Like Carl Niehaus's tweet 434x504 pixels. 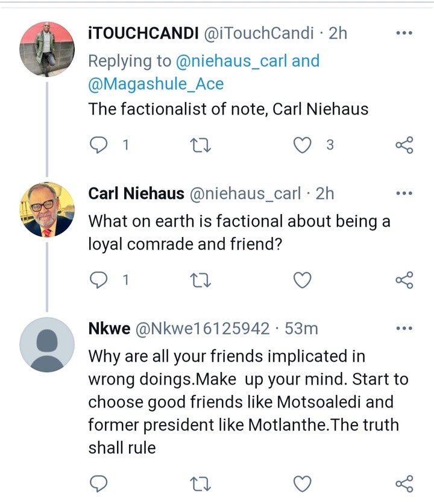coord(303,280)
